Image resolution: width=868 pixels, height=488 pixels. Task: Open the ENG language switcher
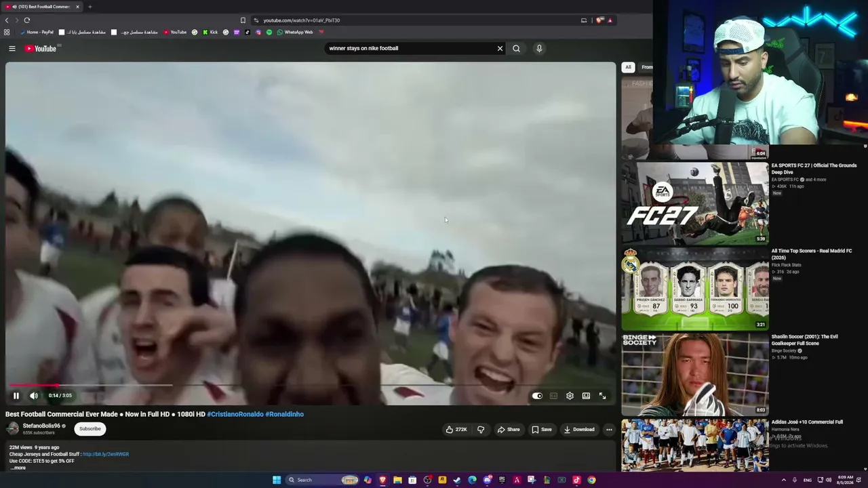(808, 480)
